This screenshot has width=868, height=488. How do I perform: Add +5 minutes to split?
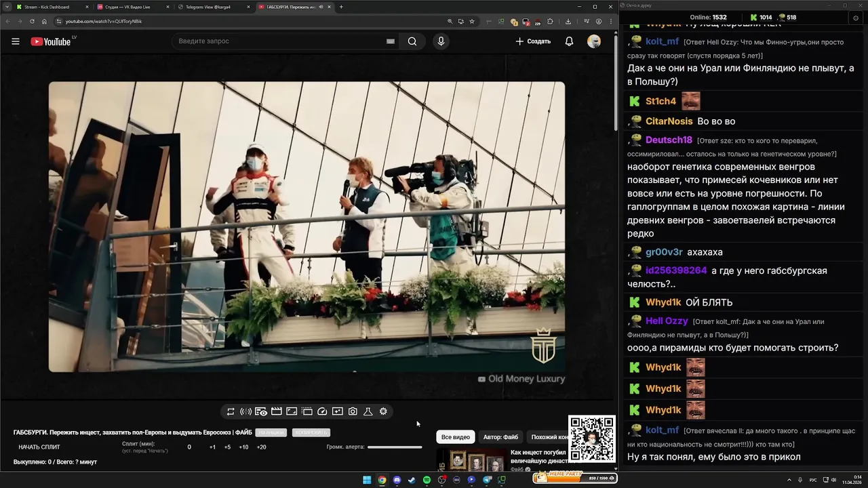pyautogui.click(x=227, y=447)
